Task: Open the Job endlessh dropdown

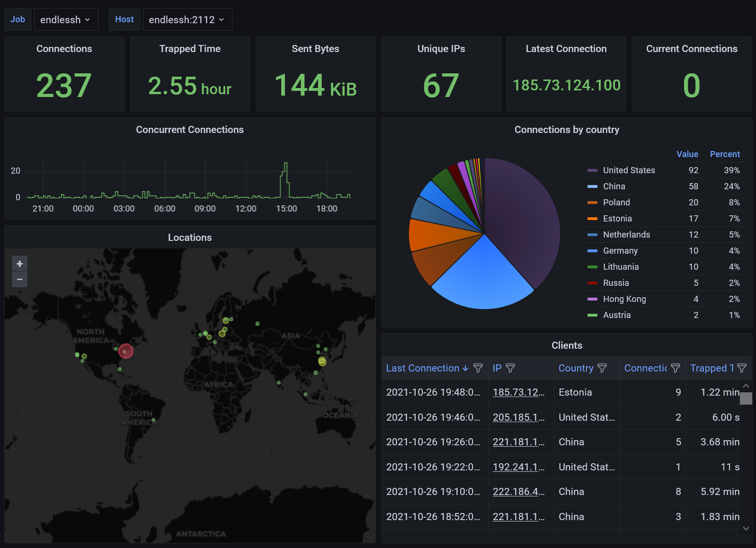Action: point(66,19)
